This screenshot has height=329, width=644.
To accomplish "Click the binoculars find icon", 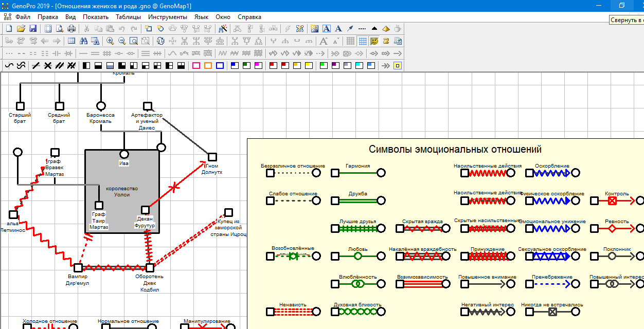I will tap(83, 41).
